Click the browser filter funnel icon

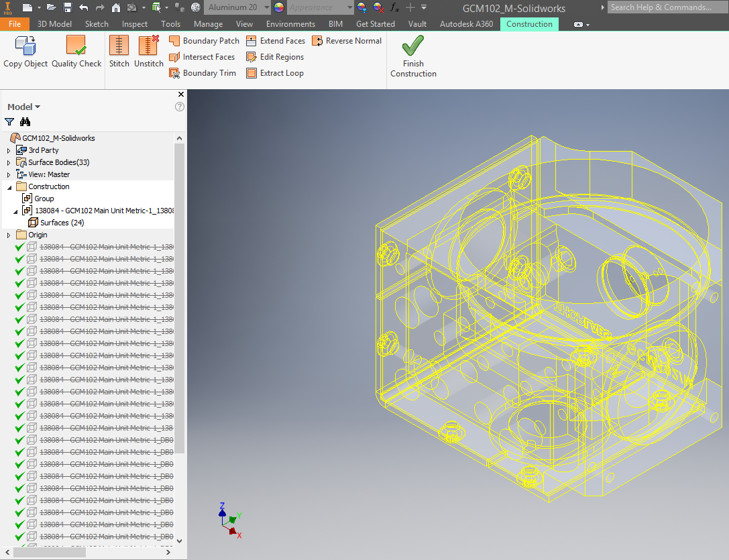9,122
